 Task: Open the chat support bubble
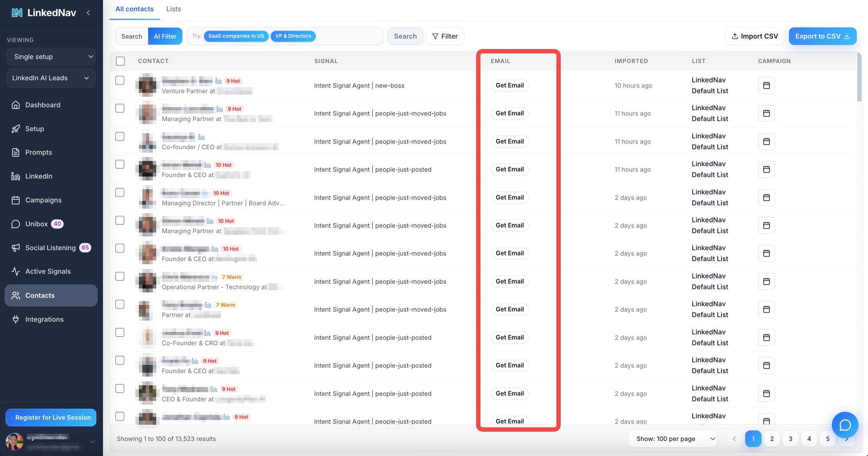coord(845,425)
